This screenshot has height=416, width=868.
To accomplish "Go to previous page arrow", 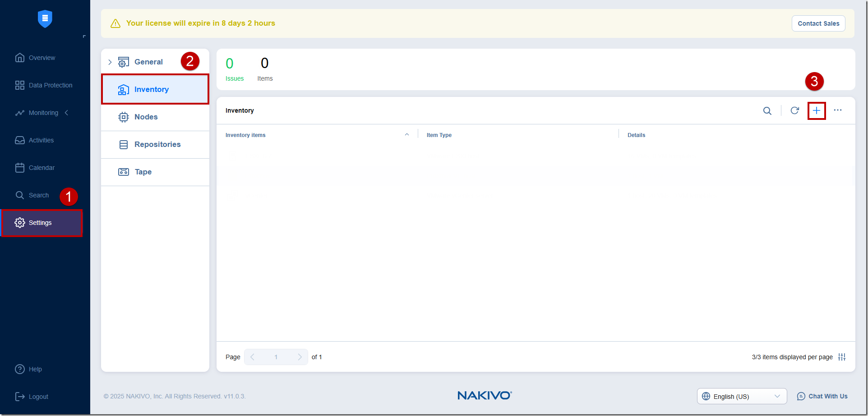I will pos(252,357).
